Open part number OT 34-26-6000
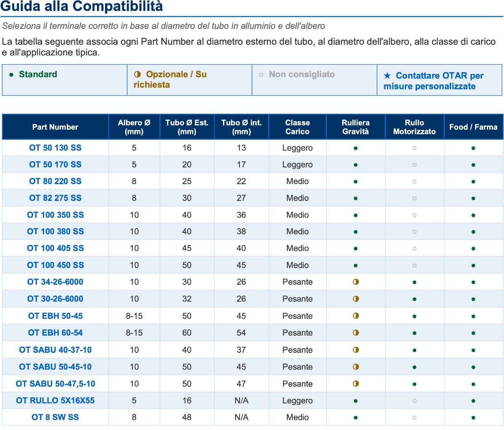The image size is (504, 430). 55,282
